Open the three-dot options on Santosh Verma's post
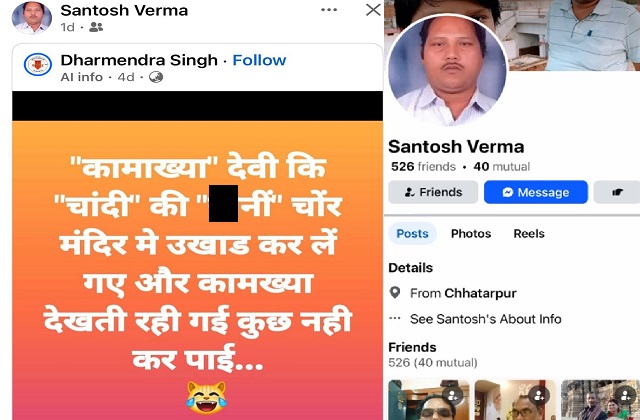This screenshot has height=420, width=640. (329, 10)
